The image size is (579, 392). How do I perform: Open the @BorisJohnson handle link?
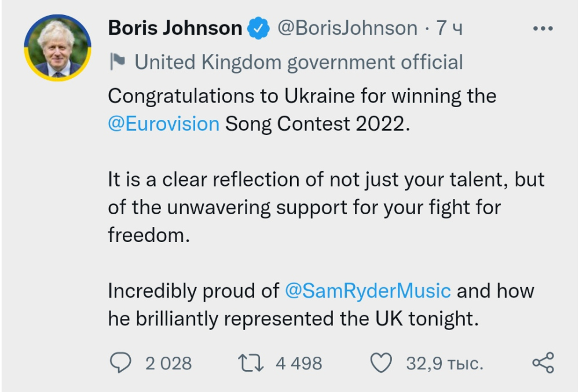pos(347,28)
